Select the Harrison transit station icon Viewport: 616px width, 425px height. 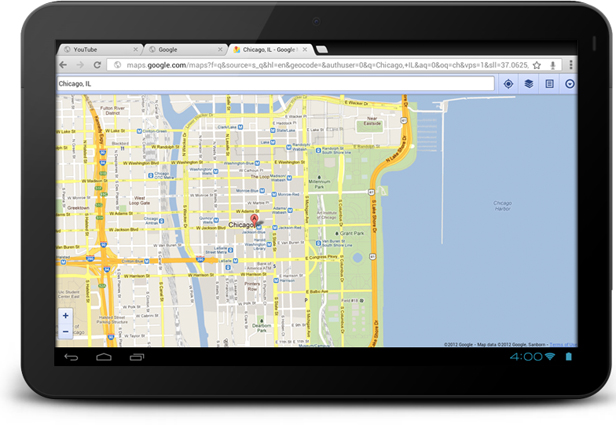276,280
